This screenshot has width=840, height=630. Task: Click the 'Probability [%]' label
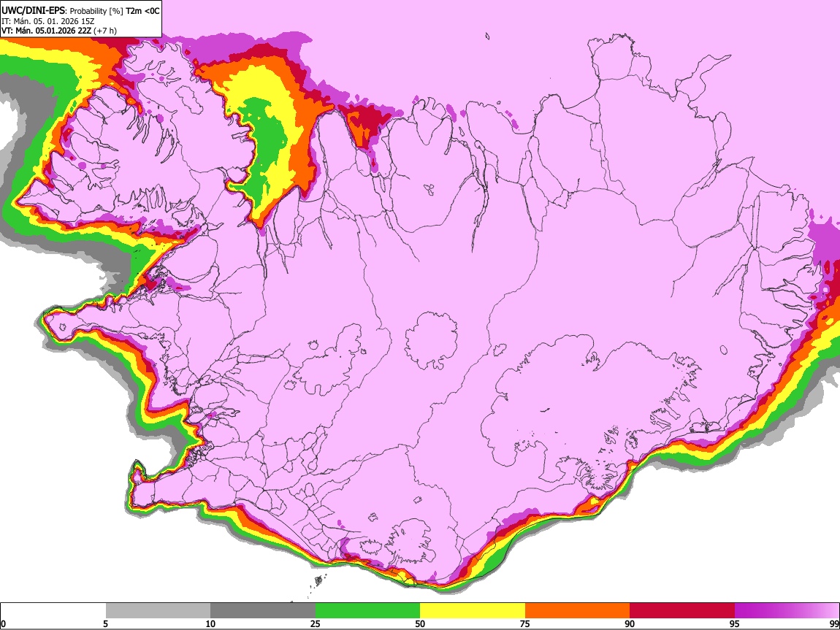click(97, 11)
